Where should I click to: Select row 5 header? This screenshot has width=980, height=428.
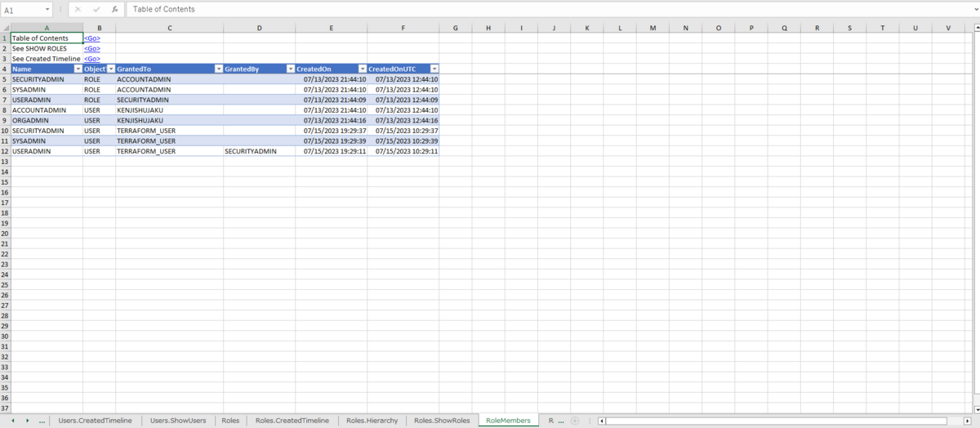coord(5,79)
